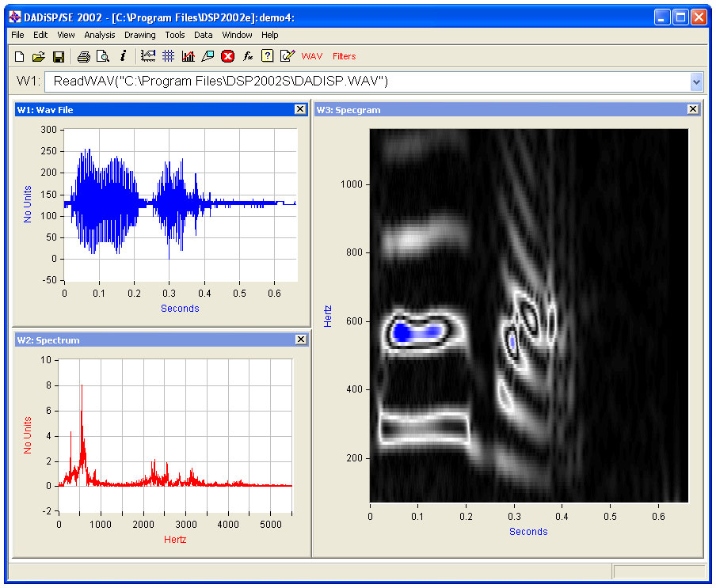Click the red WAV toolbar button
The height and width of the screenshot is (588, 716).
[x=312, y=56]
